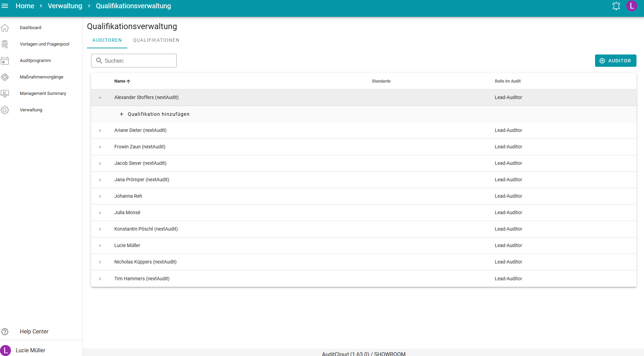Viewport: 644px width, 356px height.
Task: Sort by the Name column header
Action: tap(120, 81)
